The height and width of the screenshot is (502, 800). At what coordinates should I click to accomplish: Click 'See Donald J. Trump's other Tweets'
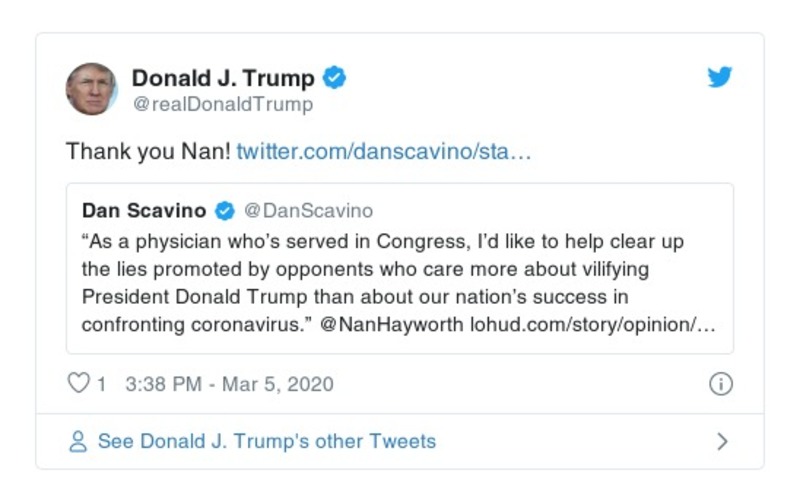click(266, 441)
